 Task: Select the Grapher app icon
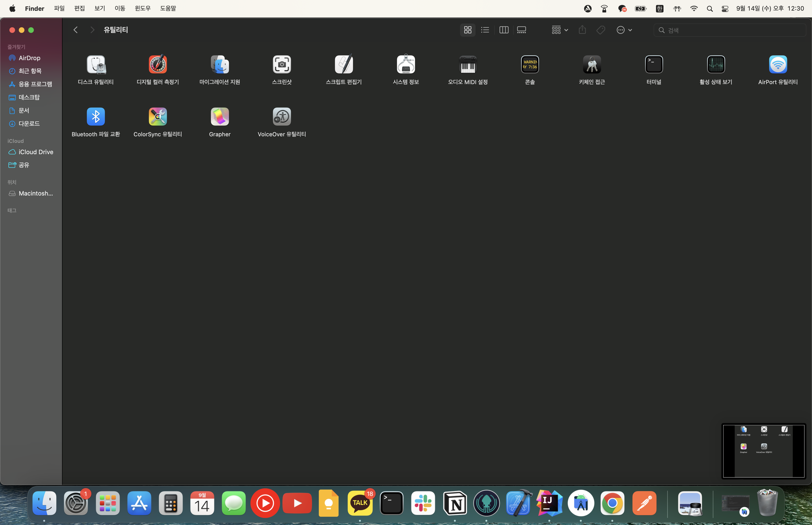pyautogui.click(x=220, y=117)
